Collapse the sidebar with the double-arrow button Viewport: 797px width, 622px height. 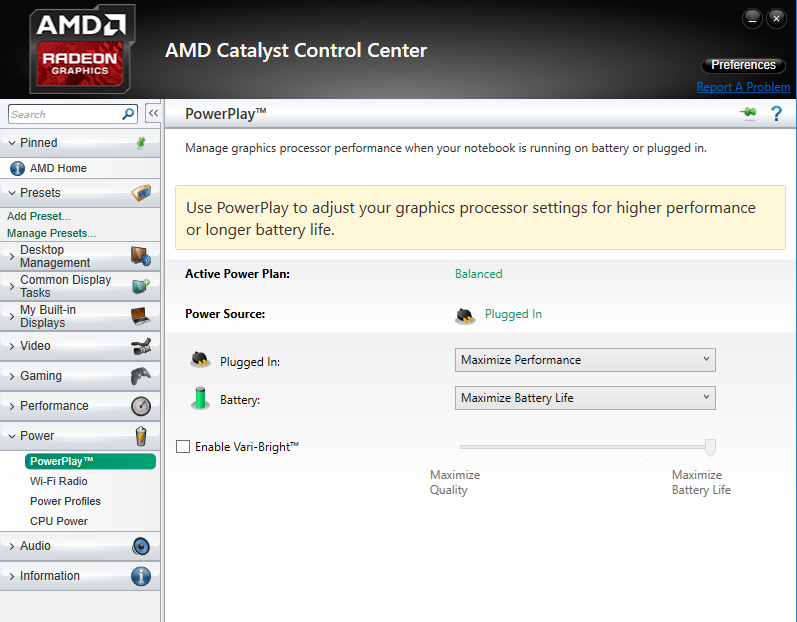point(153,113)
